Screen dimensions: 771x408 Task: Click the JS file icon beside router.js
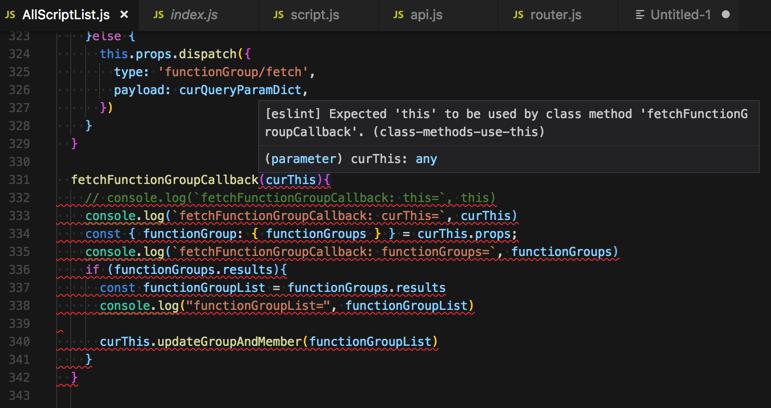[519, 15]
